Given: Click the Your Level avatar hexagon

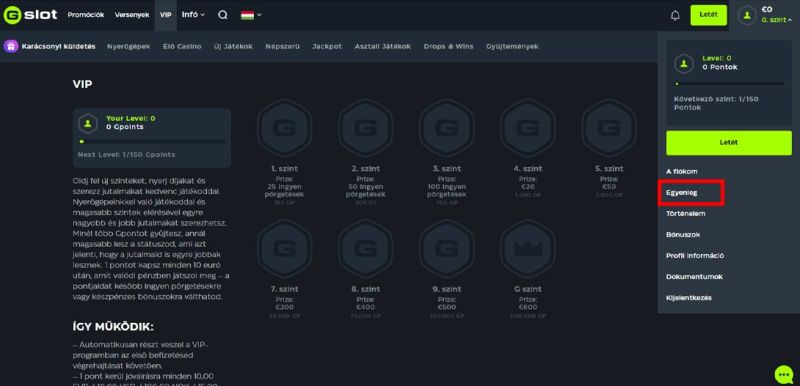Looking at the screenshot, I should 88,123.
